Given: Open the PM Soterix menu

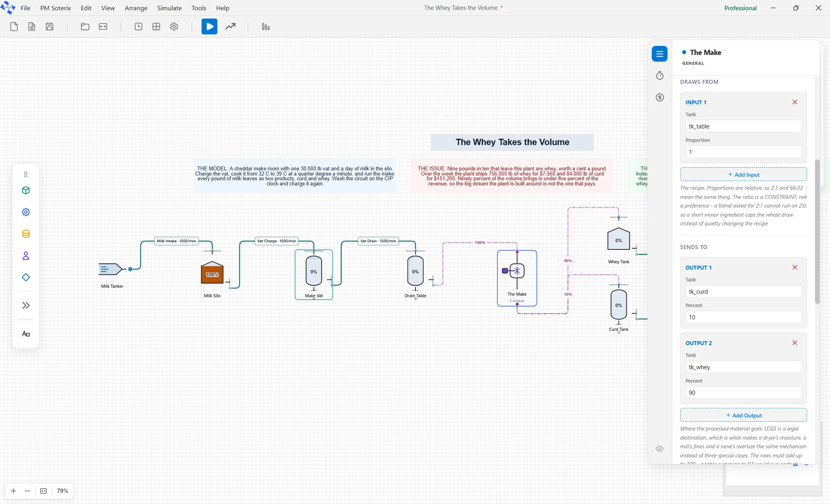Looking at the screenshot, I should (x=55, y=8).
